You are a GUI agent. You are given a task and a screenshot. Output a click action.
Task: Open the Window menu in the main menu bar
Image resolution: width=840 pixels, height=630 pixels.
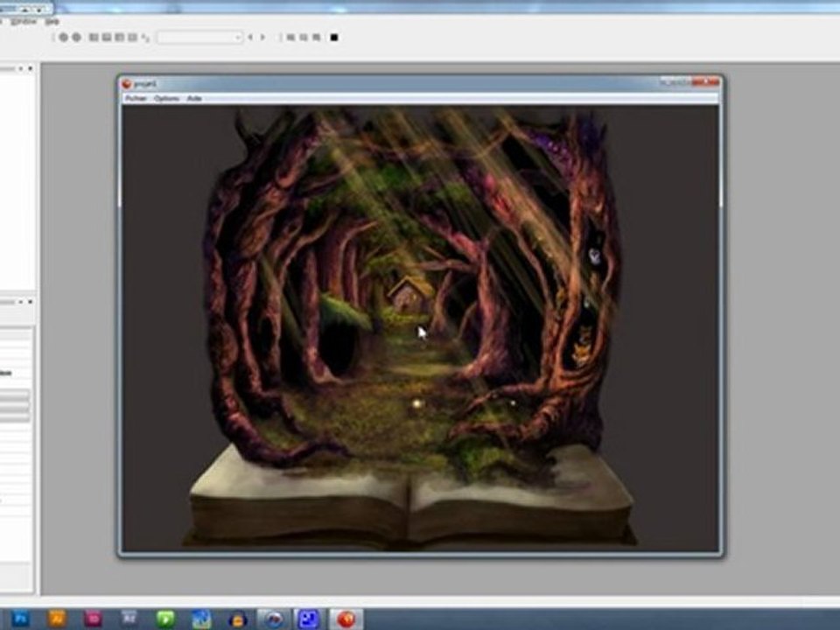tap(24, 21)
